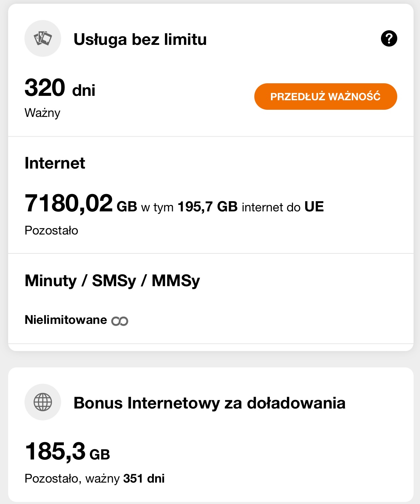Click the globe icon for internet bonus

point(43,402)
